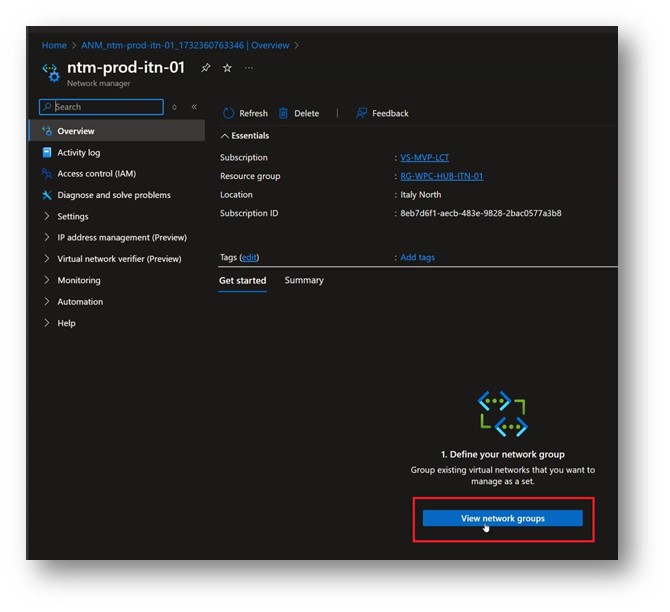Click the Delete button label
This screenshot has height=612, width=670.
306,113
